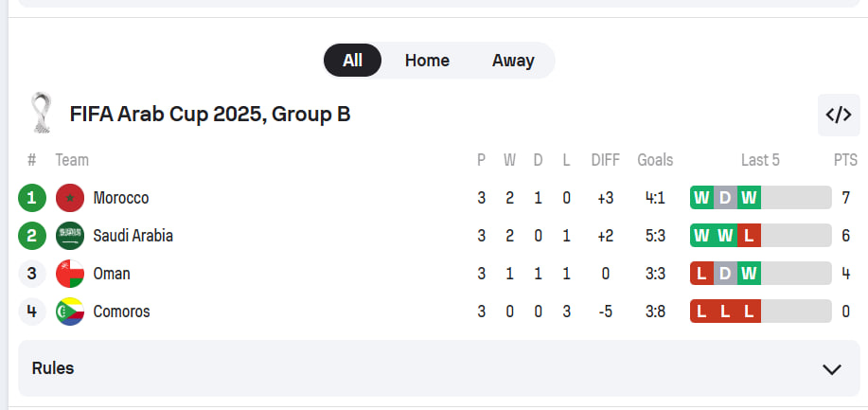
Task: Open the Morocco team link
Action: click(121, 198)
